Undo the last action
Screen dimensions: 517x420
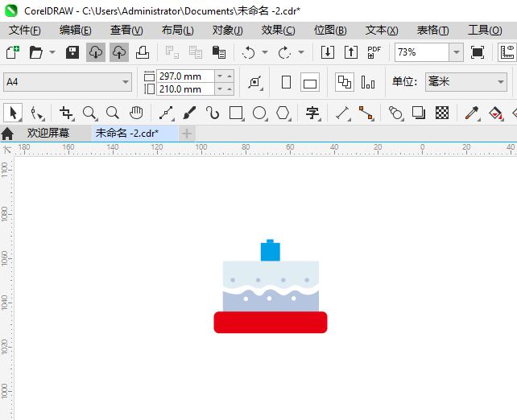click(x=248, y=52)
